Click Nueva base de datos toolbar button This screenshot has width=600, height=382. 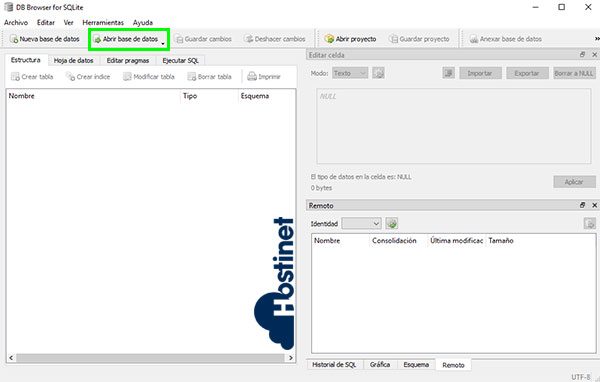pyautogui.click(x=44, y=39)
